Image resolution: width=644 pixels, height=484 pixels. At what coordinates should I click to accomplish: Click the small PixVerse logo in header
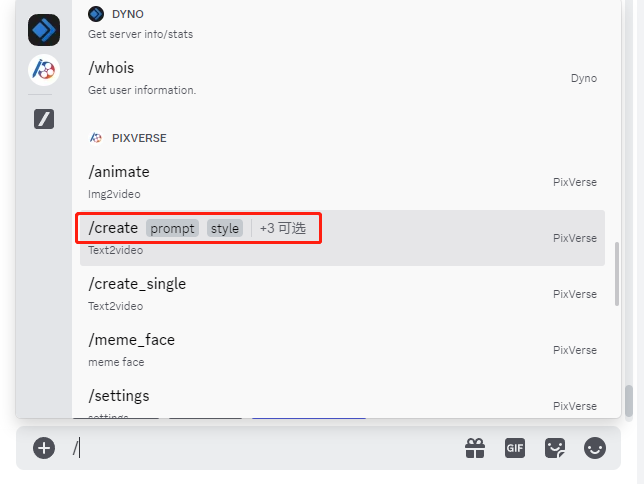coord(96,138)
